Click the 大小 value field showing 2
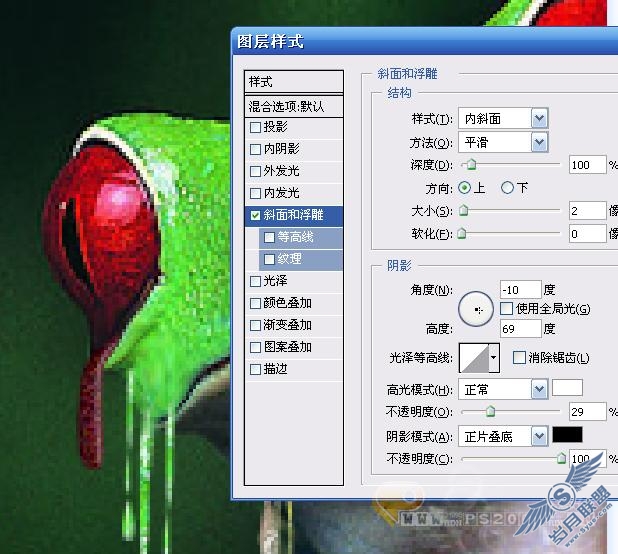 tap(587, 211)
